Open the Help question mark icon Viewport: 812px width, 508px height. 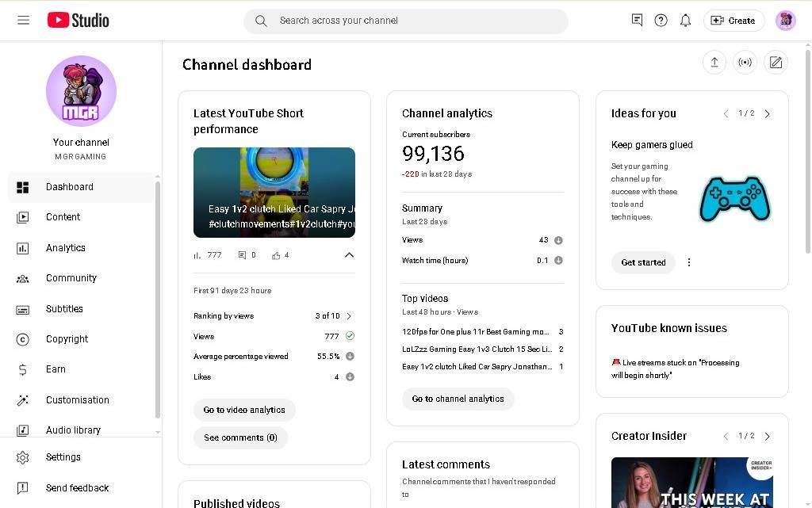point(661,21)
